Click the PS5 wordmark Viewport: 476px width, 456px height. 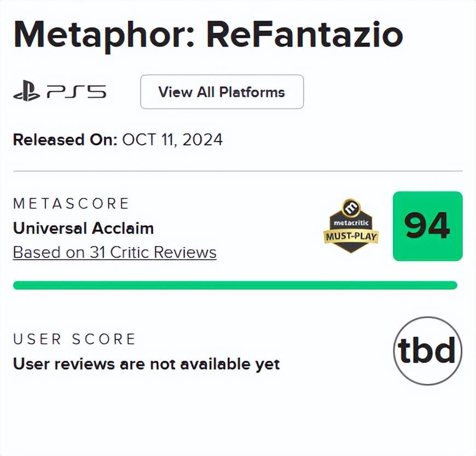(77, 92)
